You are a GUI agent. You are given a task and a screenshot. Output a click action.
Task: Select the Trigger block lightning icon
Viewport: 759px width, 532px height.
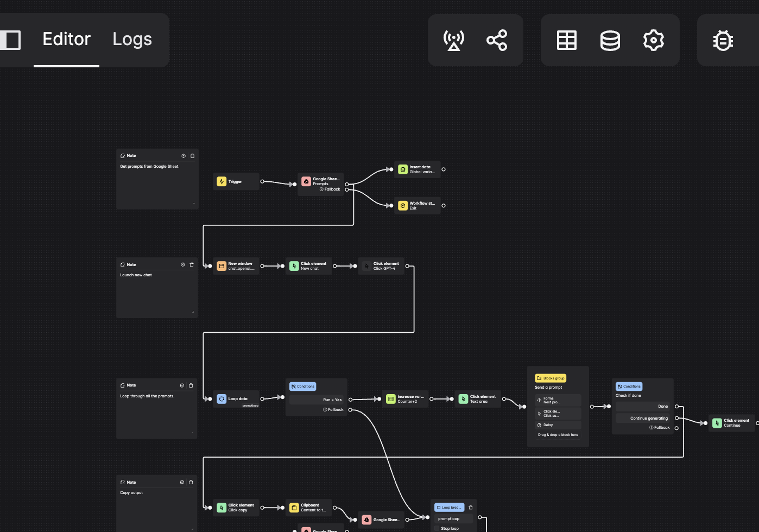(x=222, y=181)
